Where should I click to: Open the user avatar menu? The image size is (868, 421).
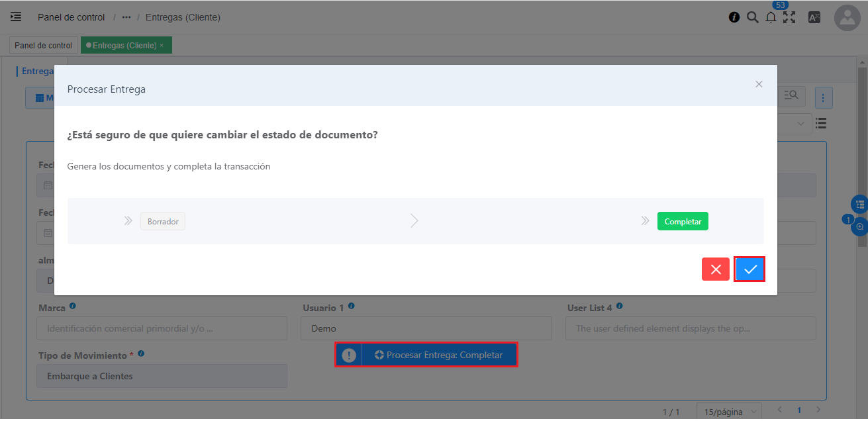(847, 18)
